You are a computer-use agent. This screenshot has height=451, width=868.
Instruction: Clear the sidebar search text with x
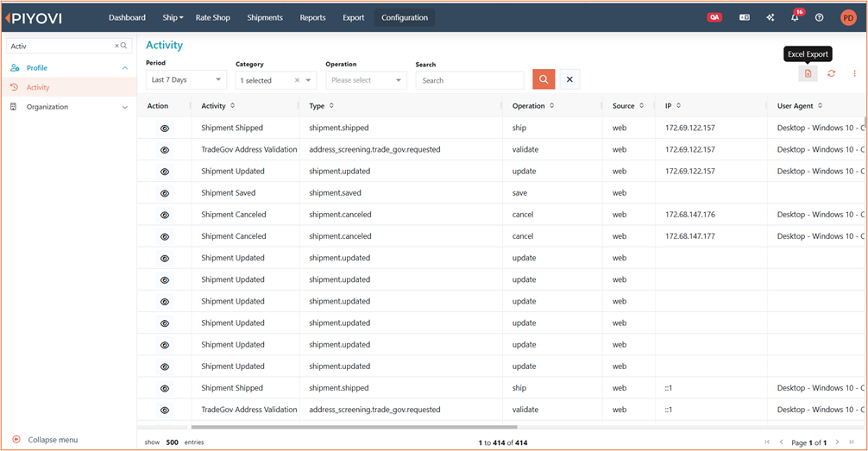(116, 46)
